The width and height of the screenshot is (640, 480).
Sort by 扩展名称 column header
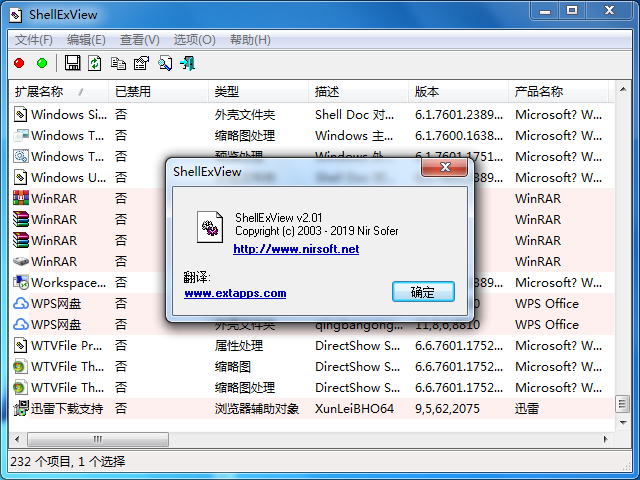[x=58, y=92]
